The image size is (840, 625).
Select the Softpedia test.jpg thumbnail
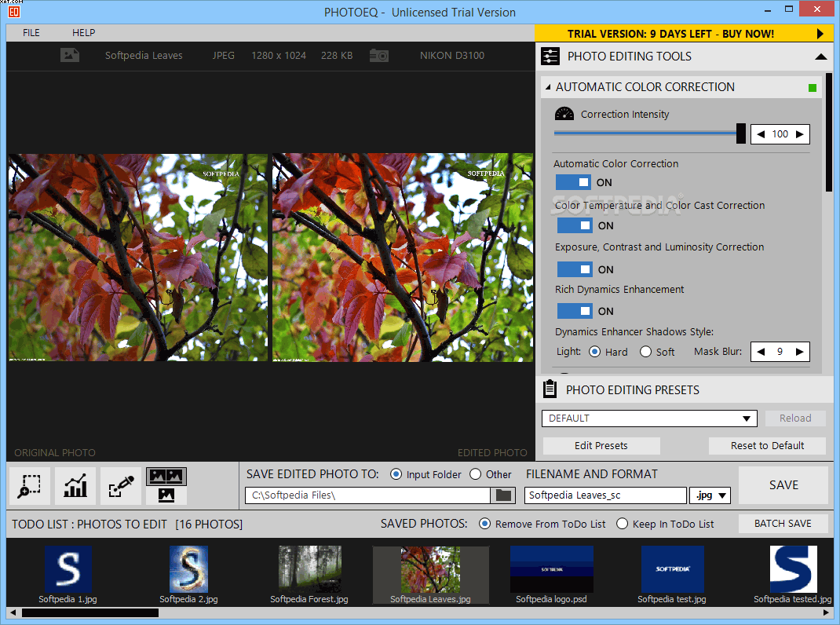(x=672, y=575)
